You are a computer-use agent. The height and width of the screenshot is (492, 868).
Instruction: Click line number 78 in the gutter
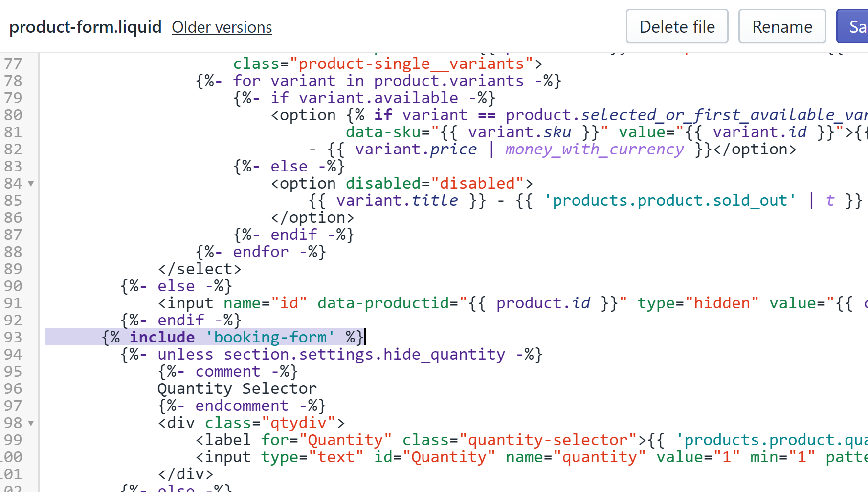pyautogui.click(x=13, y=81)
